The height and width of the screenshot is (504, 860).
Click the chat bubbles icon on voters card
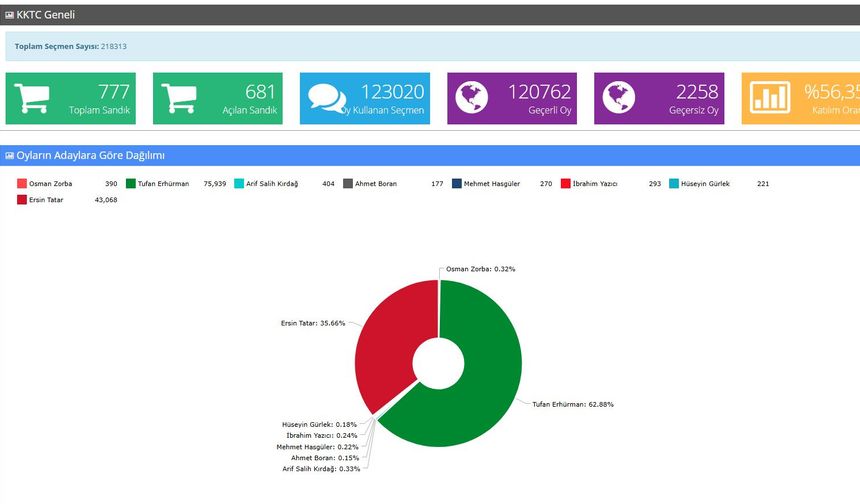(x=327, y=97)
